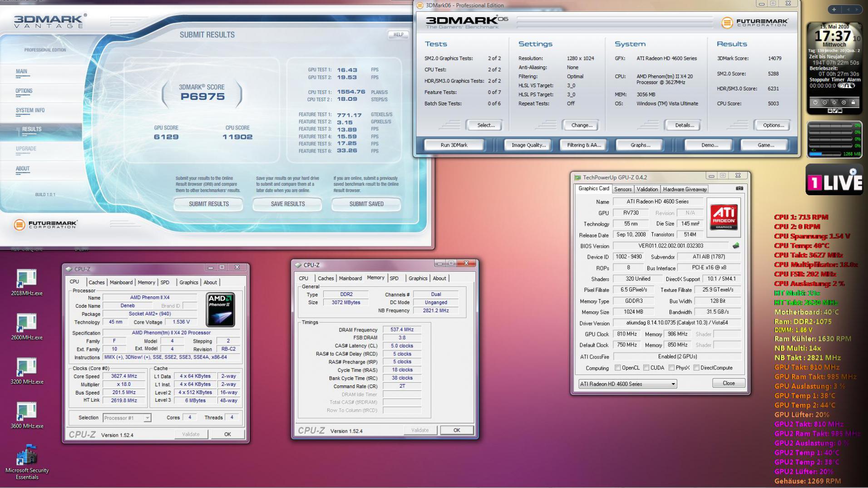This screenshot has height=488, width=868.
Task: Open the 2018MHz.exe desktop shortcut
Action: pyautogui.click(x=26, y=282)
